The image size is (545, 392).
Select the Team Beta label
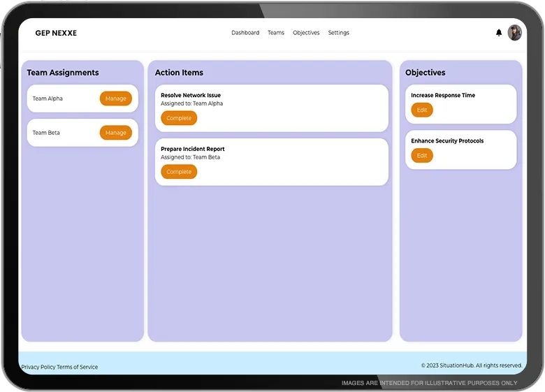[x=46, y=133]
